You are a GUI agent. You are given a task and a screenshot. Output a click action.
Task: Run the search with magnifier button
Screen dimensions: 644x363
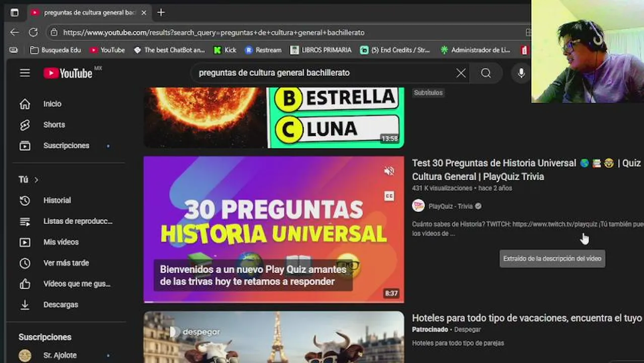click(486, 73)
